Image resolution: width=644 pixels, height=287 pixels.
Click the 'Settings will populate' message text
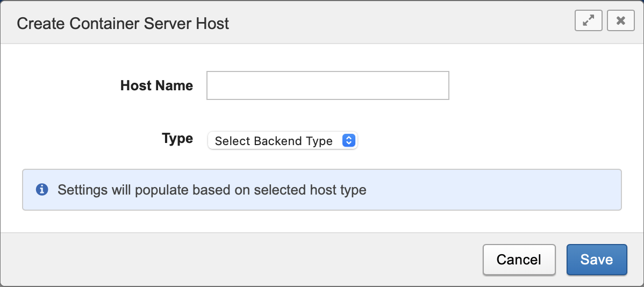click(212, 190)
